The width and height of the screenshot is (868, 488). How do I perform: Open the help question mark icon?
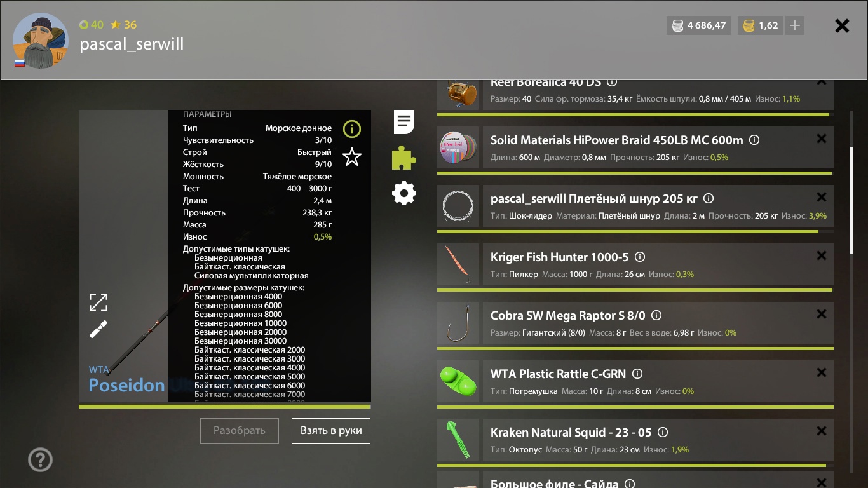click(x=41, y=459)
